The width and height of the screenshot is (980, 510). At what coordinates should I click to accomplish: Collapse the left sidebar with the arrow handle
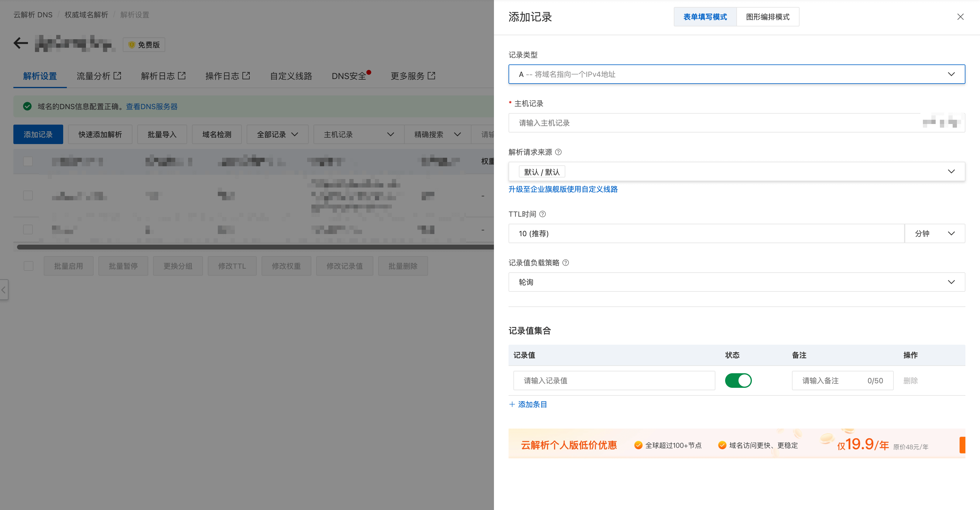4,290
